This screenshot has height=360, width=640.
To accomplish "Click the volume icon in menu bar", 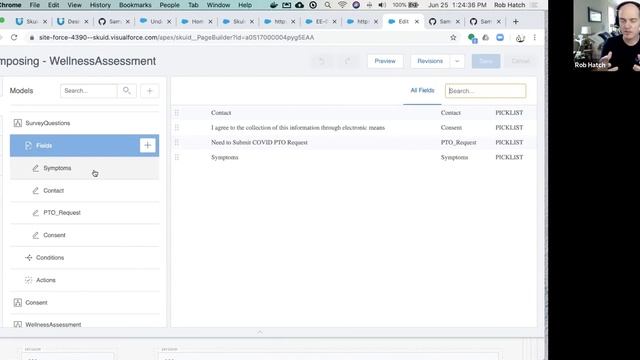I will (x=382, y=5).
